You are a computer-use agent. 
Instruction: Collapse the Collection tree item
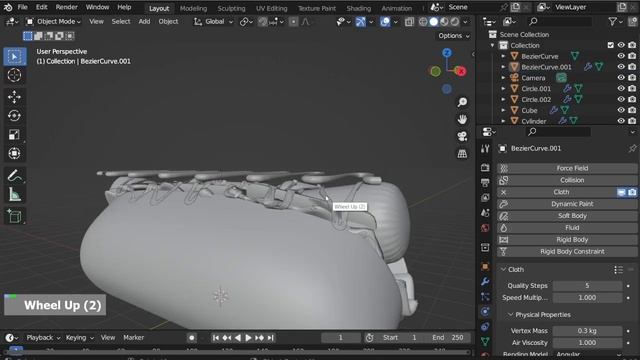pyautogui.click(x=493, y=45)
